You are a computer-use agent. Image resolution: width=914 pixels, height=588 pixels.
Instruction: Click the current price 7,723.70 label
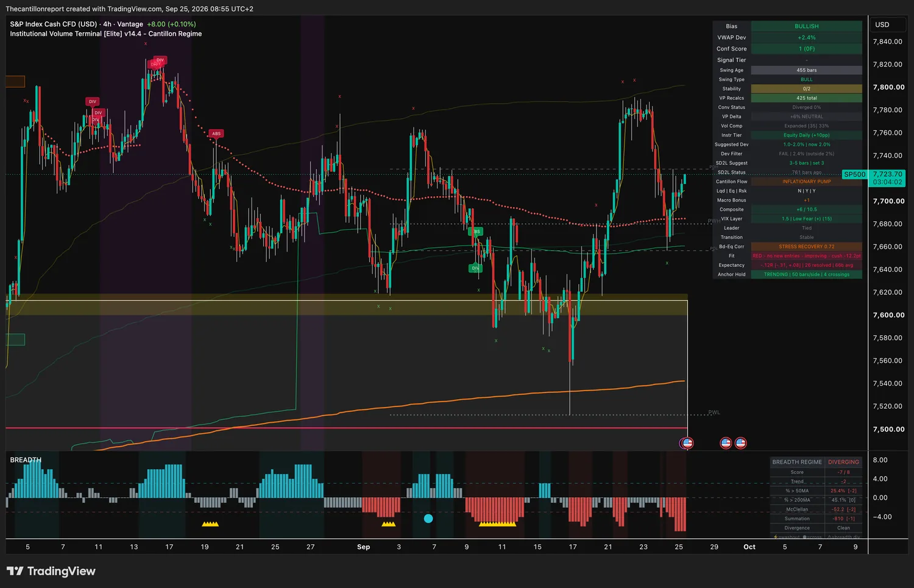[x=887, y=174]
